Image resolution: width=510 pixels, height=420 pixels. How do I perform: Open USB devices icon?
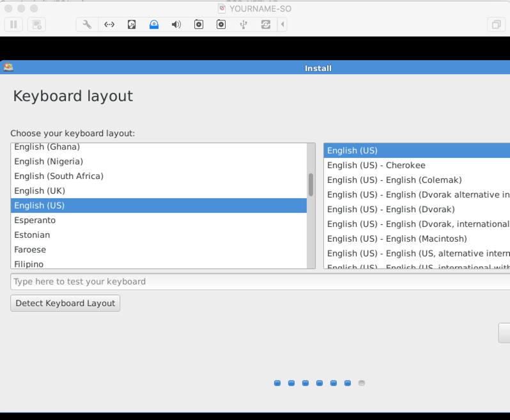click(x=243, y=24)
